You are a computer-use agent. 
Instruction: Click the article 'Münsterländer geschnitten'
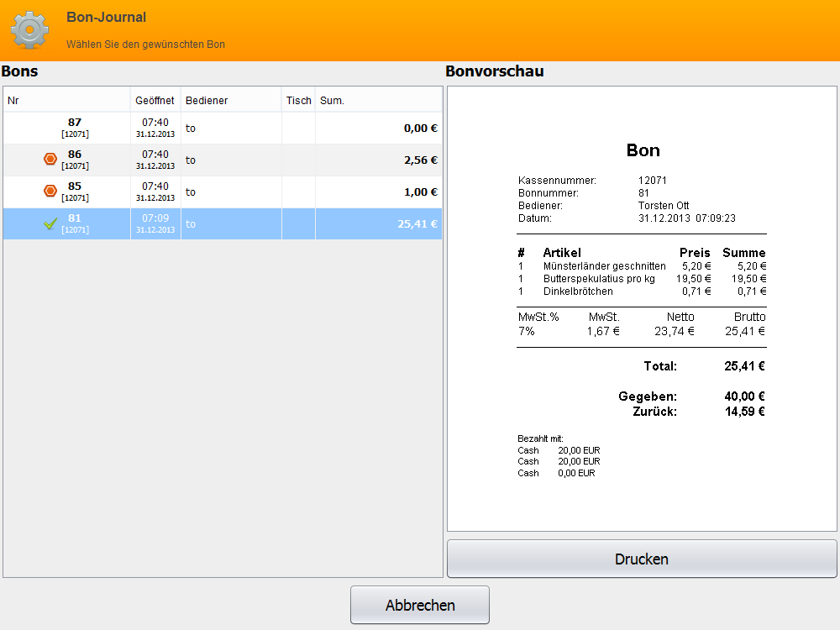click(604, 266)
